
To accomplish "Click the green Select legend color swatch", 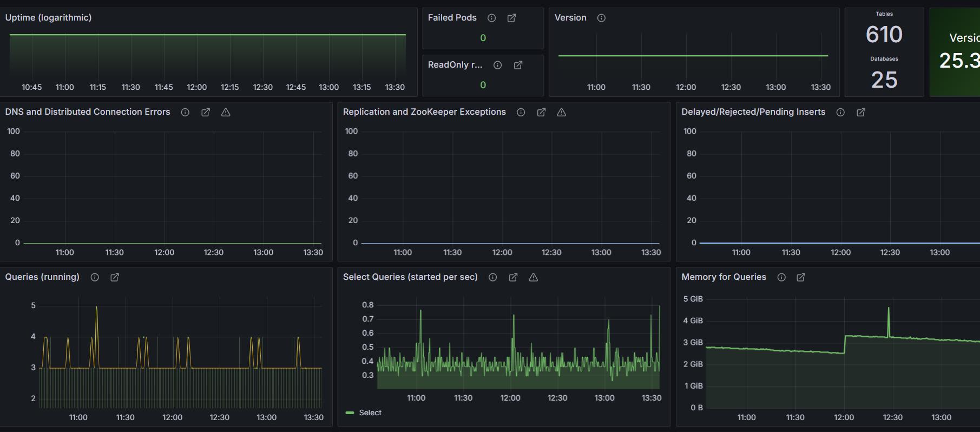I will point(350,413).
